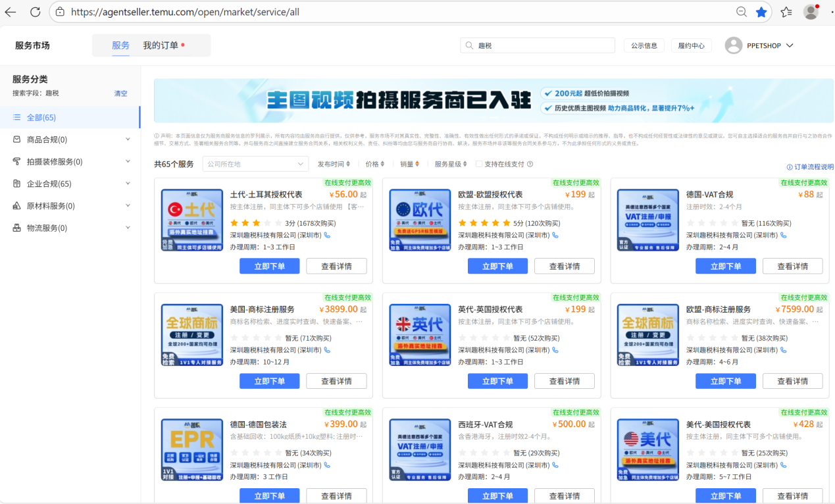Click the list icon beside 全部(65)

(16, 117)
